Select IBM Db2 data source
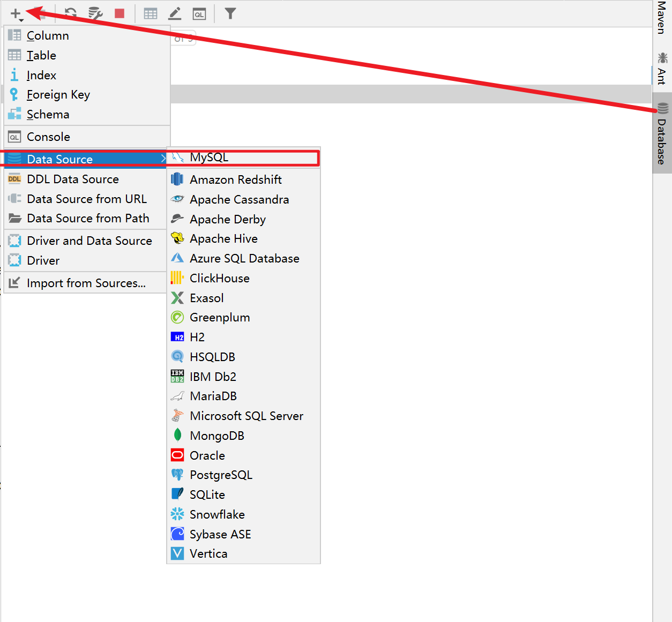672x622 pixels. point(244,377)
